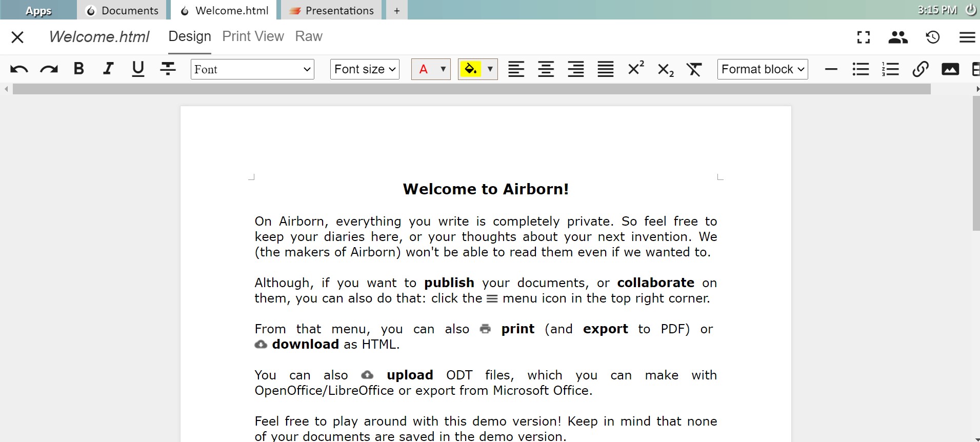Screen dimensions: 980x442
Task: Open the Apps launcher button
Action: click(38, 10)
